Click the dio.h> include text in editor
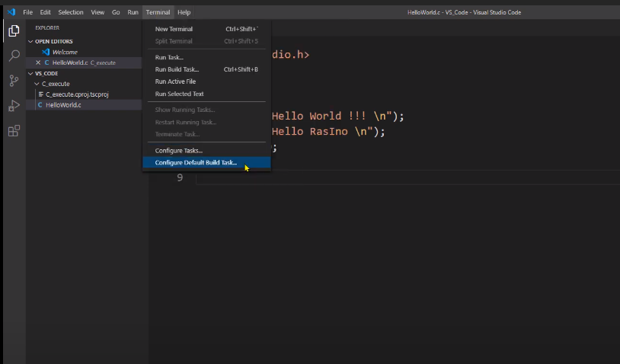 [290, 55]
